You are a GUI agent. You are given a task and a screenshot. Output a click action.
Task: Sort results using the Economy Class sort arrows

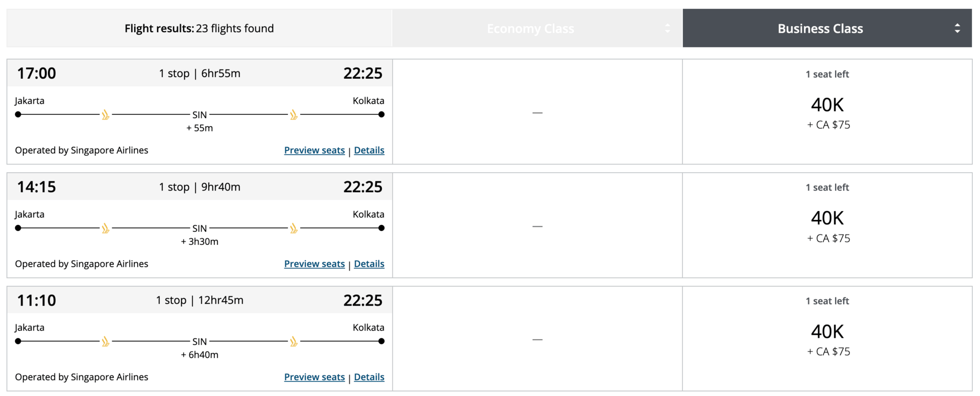[667, 29]
